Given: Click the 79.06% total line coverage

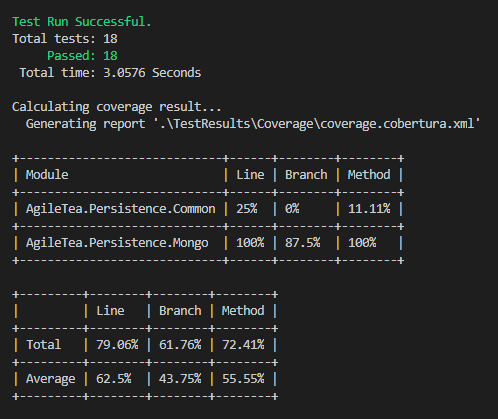Looking at the screenshot, I should (x=117, y=345).
